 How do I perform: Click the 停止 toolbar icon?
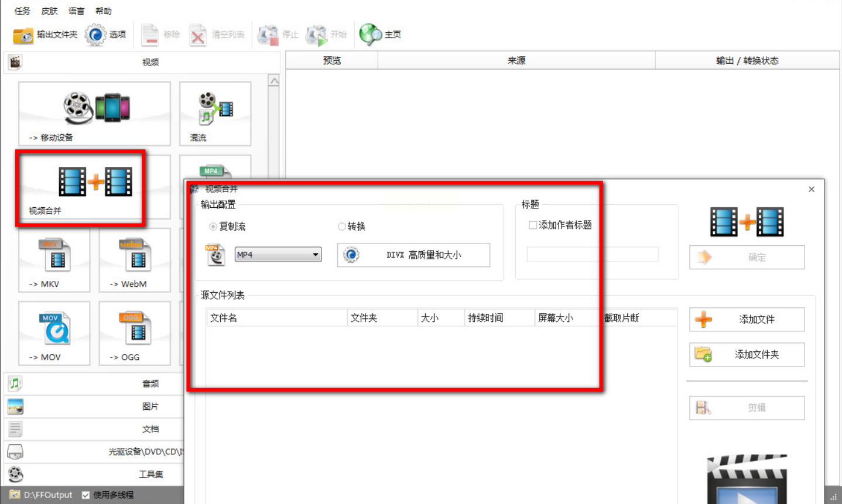pos(268,35)
